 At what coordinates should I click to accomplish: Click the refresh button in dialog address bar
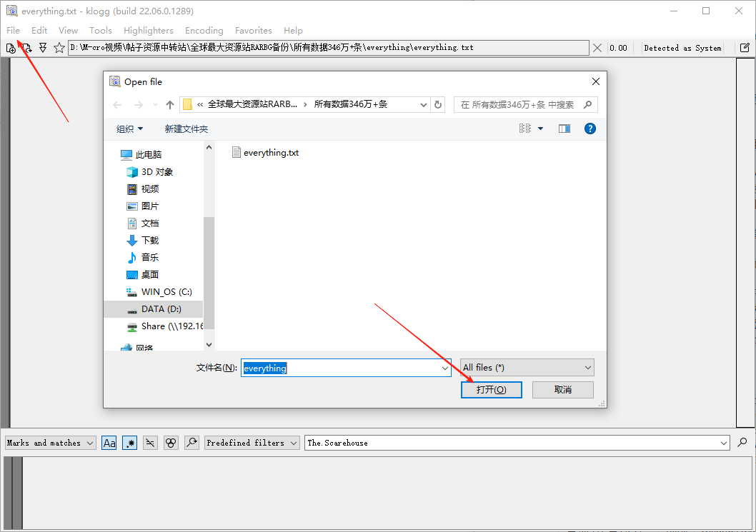click(x=439, y=104)
